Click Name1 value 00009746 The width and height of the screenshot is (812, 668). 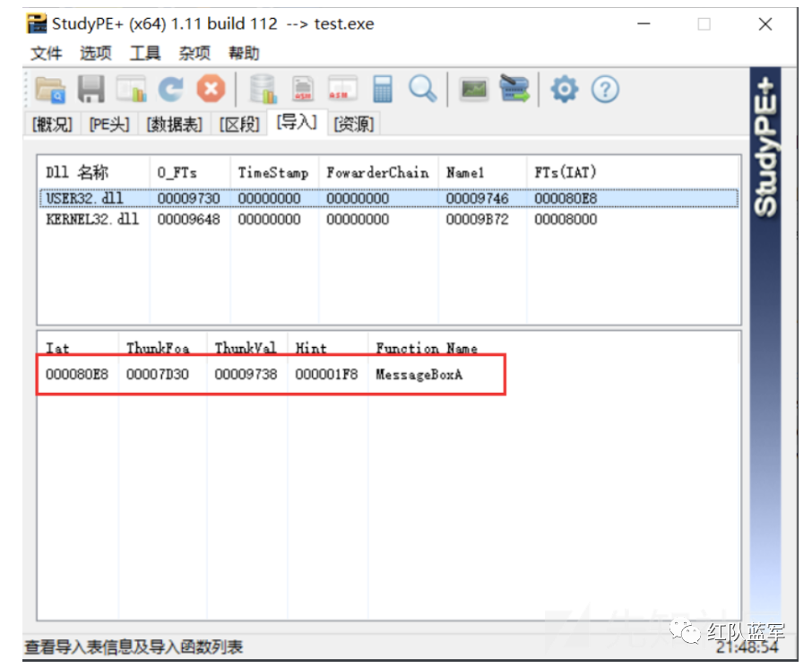(x=478, y=198)
